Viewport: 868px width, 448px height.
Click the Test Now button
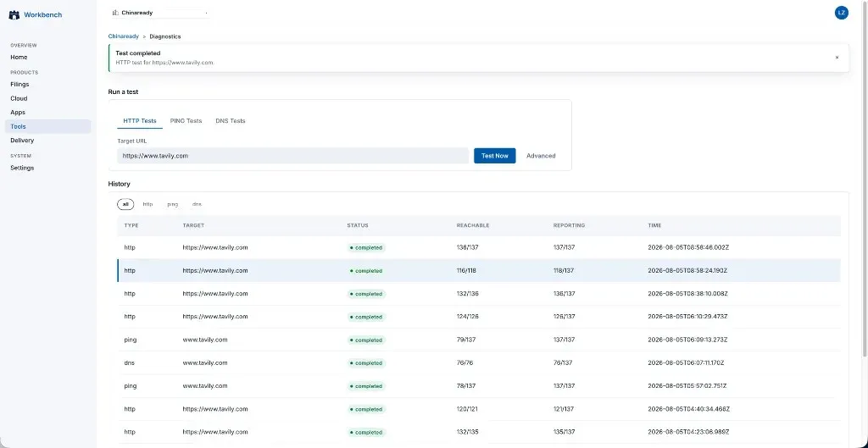pyautogui.click(x=495, y=156)
